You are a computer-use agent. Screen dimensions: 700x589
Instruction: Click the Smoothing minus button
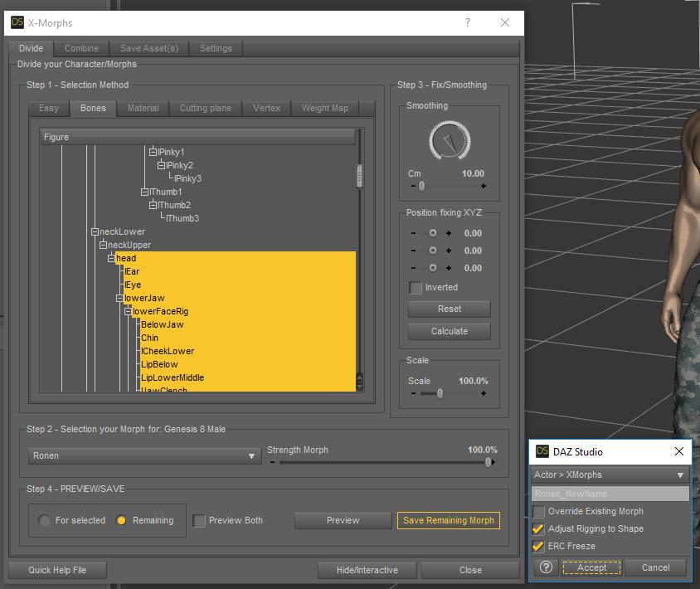[413, 186]
